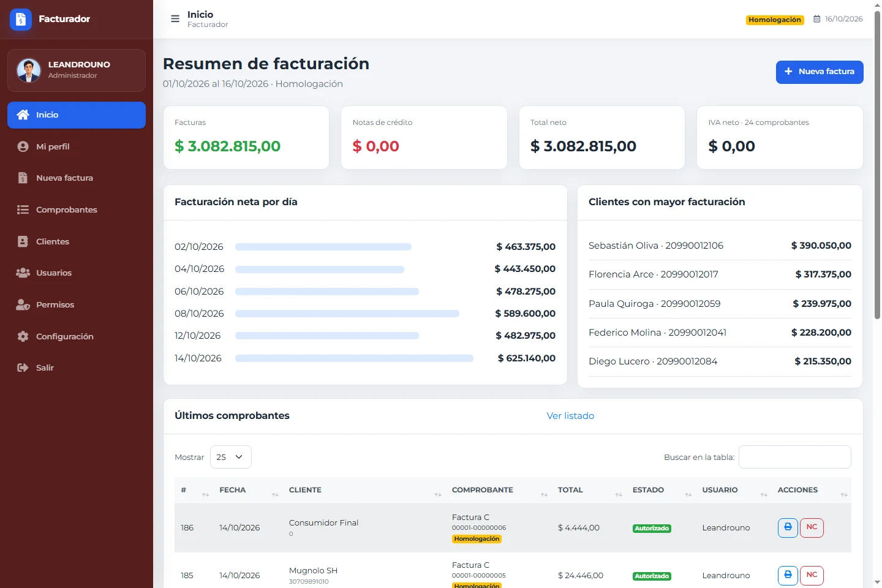Sort by # column arrows
The image size is (882, 588).
[206, 494]
